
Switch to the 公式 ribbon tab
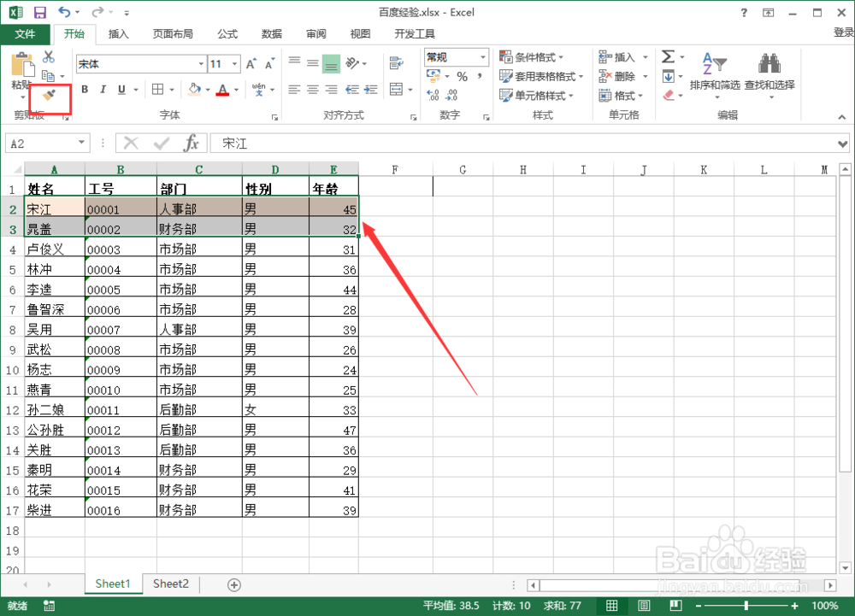click(x=227, y=34)
